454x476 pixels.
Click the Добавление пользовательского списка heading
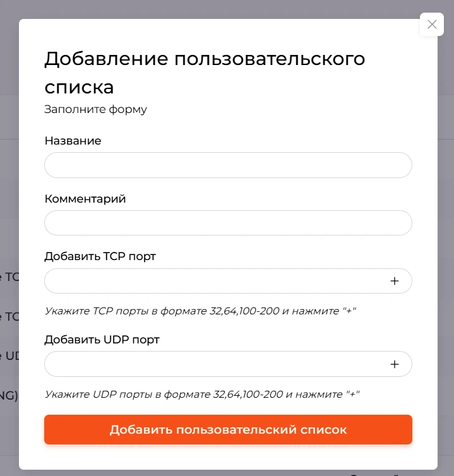coord(205,73)
